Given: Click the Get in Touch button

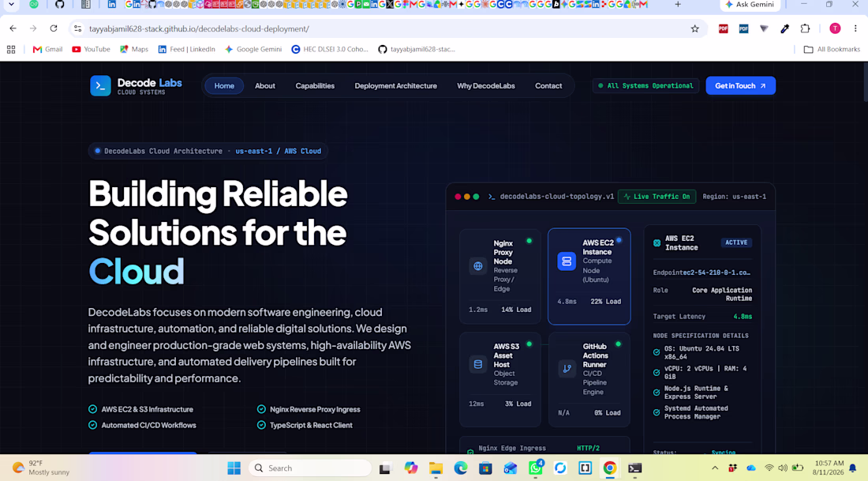Looking at the screenshot, I should [x=741, y=86].
